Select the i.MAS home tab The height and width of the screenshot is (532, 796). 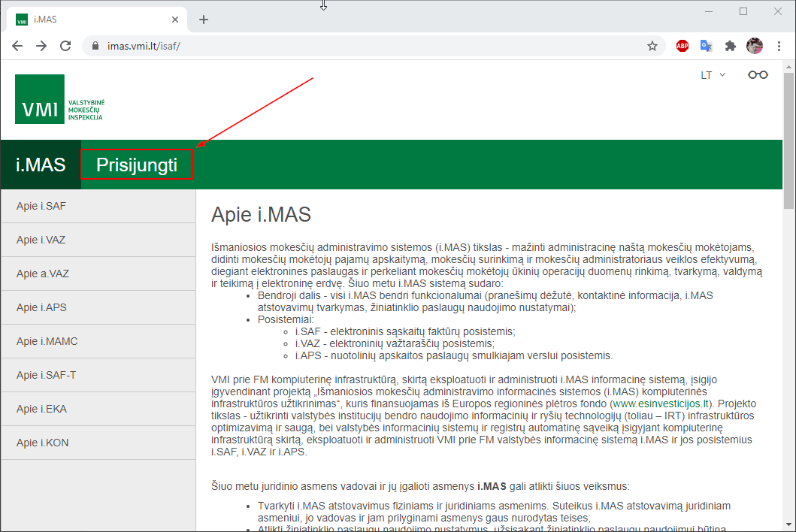click(41, 165)
